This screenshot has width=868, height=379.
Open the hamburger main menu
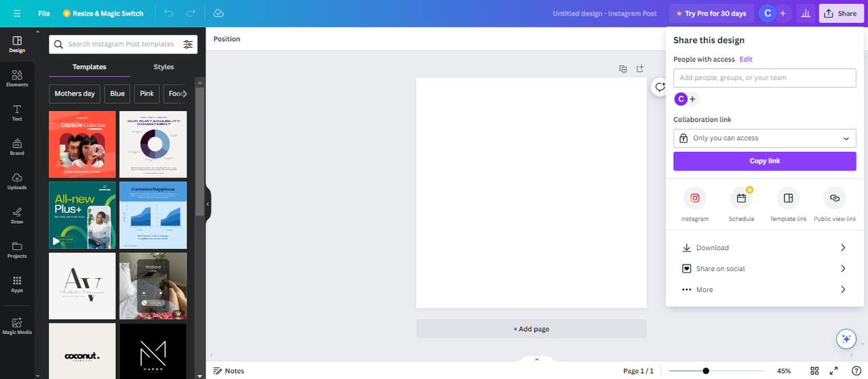coord(17,14)
